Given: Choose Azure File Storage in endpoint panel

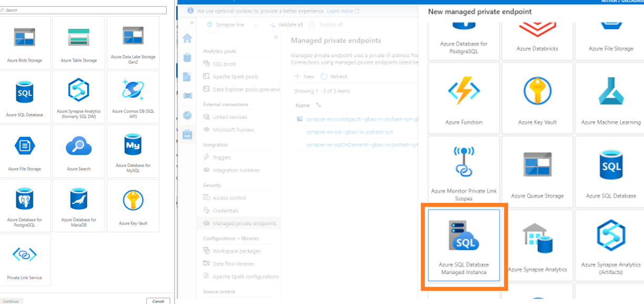Looking at the screenshot, I should point(611,41).
